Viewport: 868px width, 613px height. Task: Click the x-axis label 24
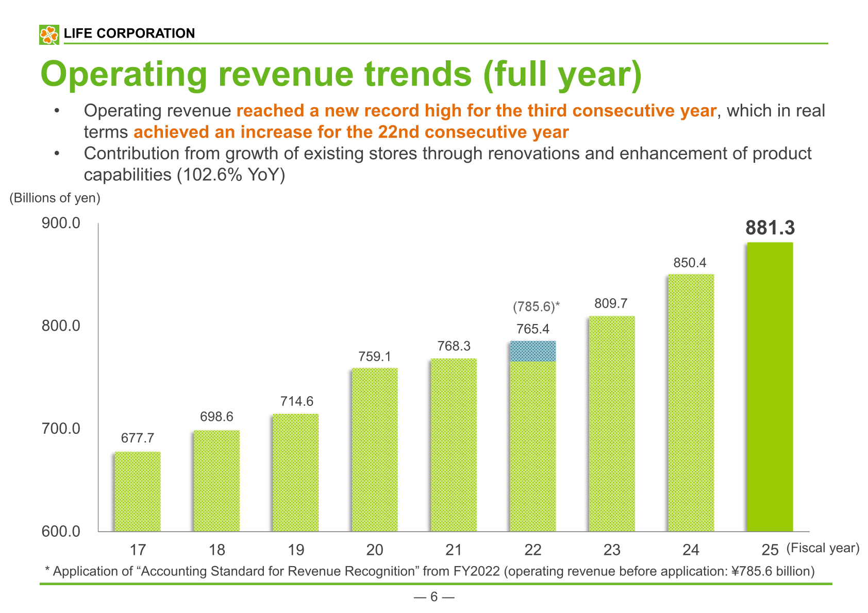pyautogui.click(x=691, y=550)
